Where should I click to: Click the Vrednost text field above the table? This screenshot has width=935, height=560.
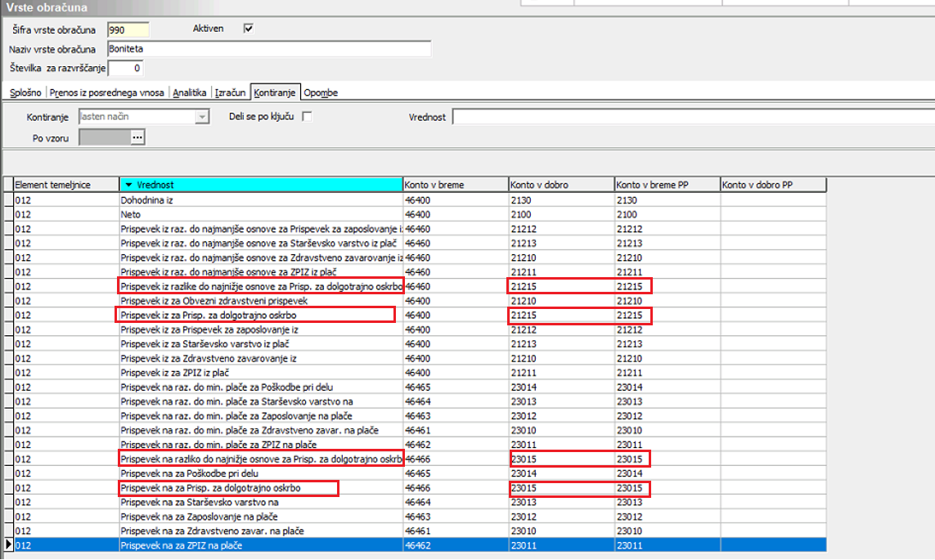point(691,118)
